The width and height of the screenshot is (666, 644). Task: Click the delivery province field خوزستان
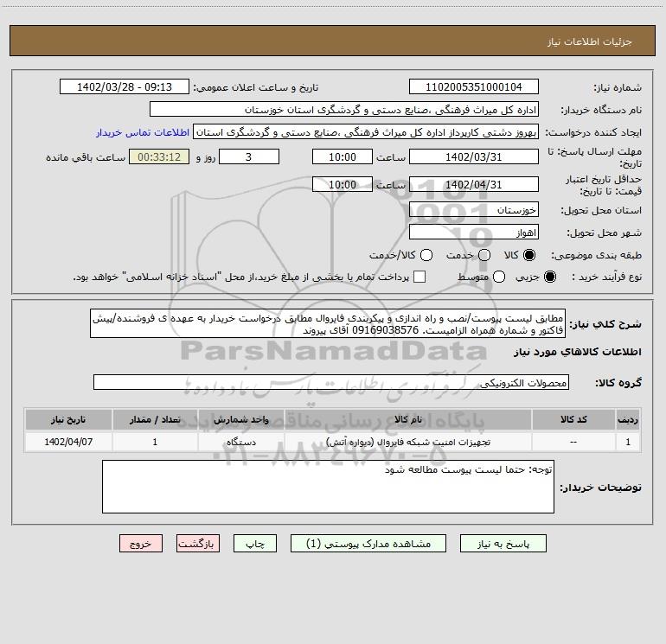coord(474,209)
